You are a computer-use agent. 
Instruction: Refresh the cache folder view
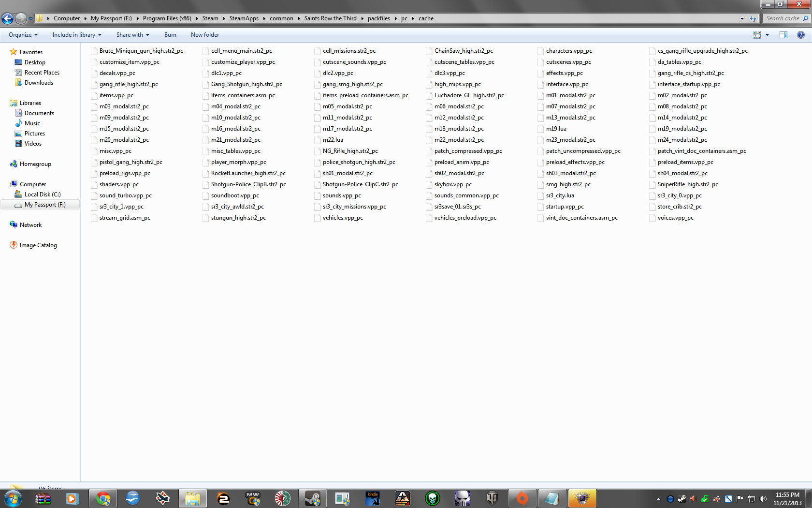coord(753,18)
